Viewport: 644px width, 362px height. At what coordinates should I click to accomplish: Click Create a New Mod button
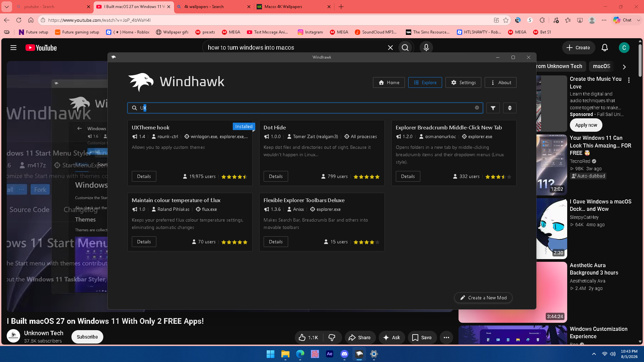483,298
